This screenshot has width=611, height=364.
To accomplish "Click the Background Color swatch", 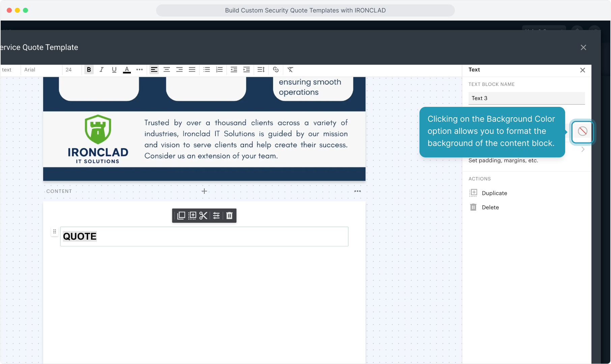I will 582,131.
